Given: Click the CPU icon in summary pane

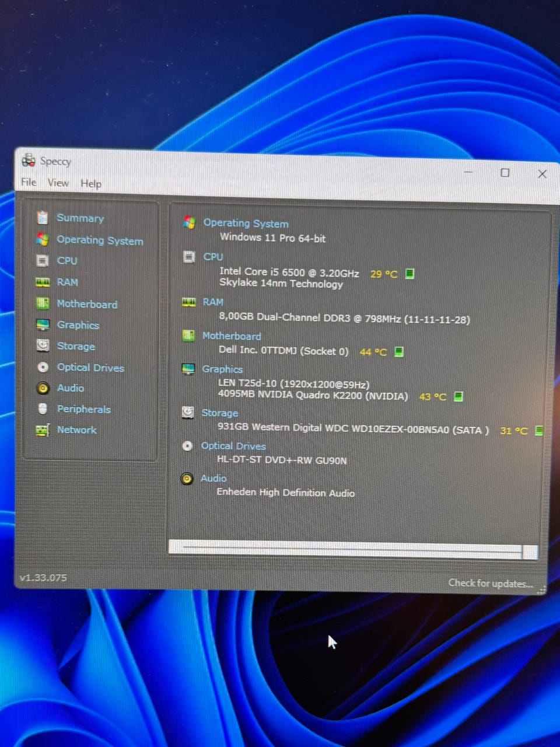Looking at the screenshot, I should click(189, 256).
